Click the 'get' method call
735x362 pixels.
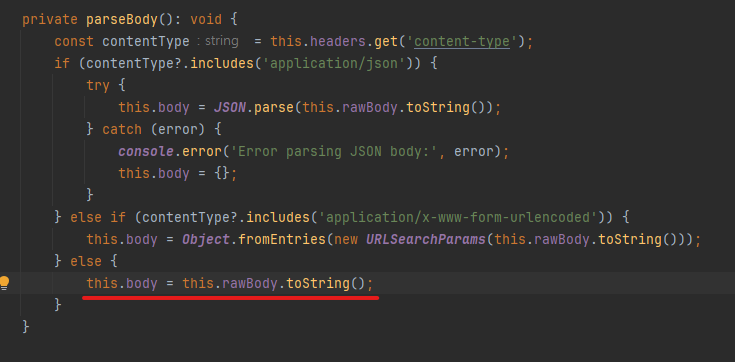click(x=386, y=42)
